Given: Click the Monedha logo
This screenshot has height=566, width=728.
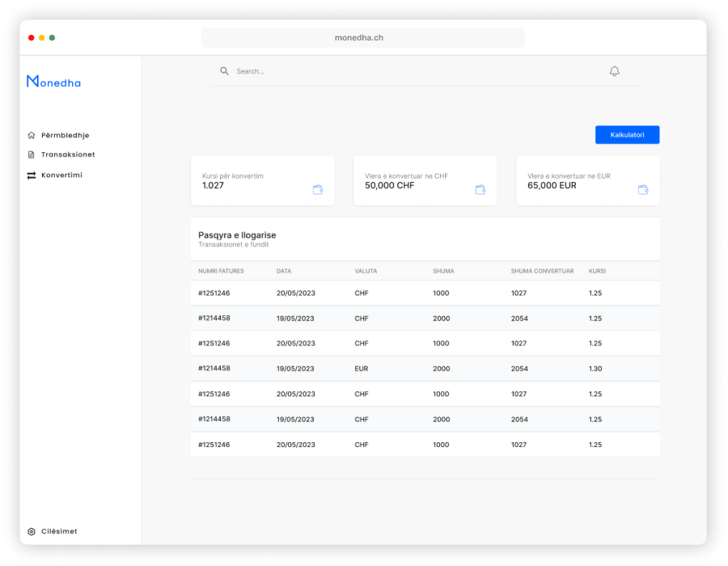Looking at the screenshot, I should [x=53, y=82].
